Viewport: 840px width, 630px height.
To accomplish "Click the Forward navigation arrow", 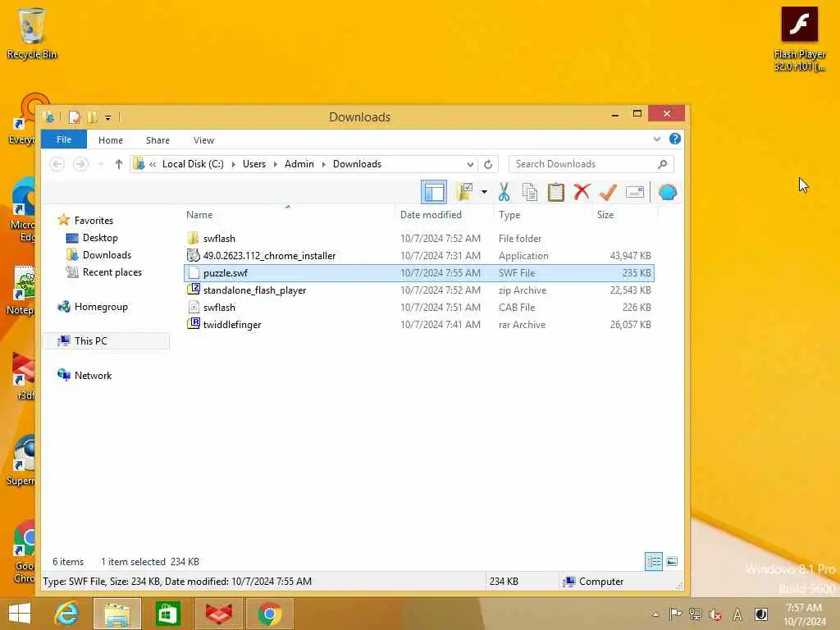I will click(80, 164).
